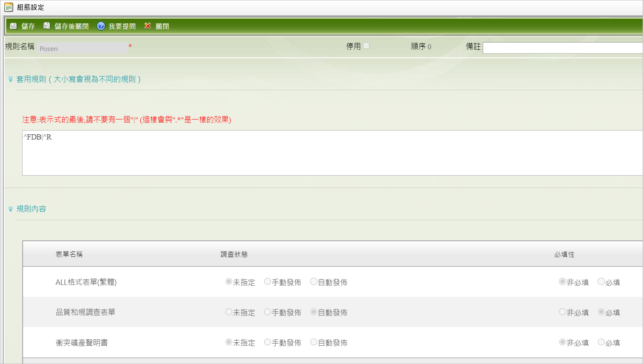643x364 pixels.
Task: Click the 必填性 column header
Action: 564,254
